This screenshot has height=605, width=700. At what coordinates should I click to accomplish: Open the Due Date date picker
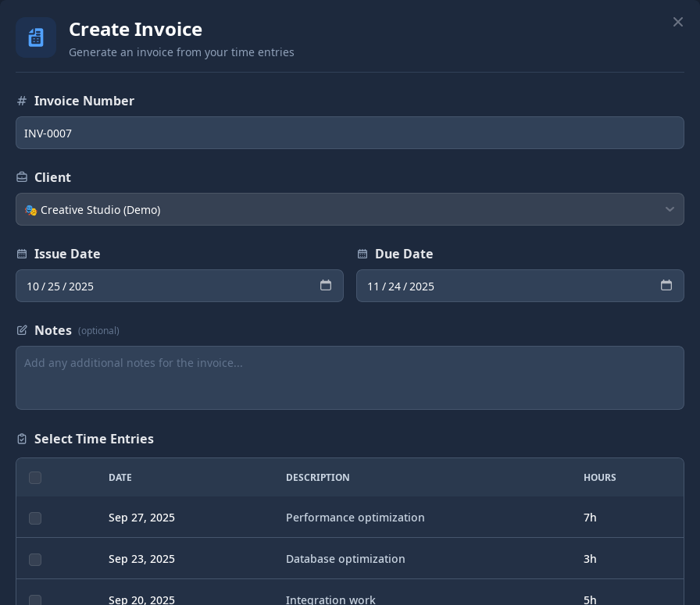[x=666, y=286]
